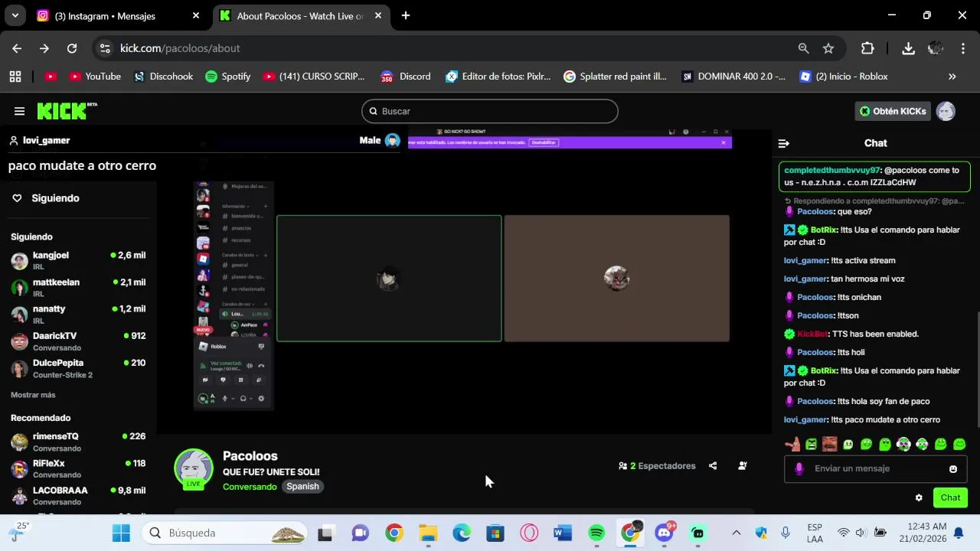Open Word from taskbar
Screen dimensions: 980x551
[563, 533]
